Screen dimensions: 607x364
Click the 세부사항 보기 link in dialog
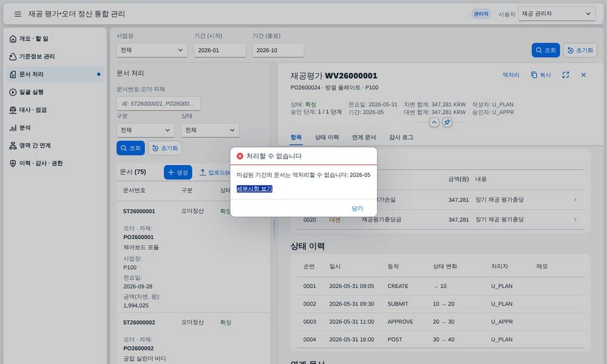coord(254,189)
